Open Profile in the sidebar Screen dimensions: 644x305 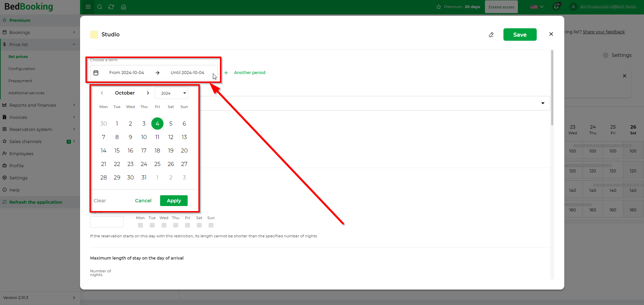pos(40,166)
